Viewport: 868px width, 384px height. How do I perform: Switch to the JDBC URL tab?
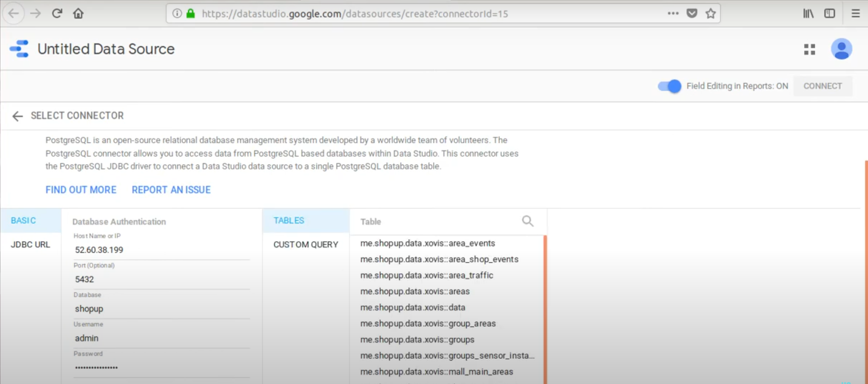[31, 245]
